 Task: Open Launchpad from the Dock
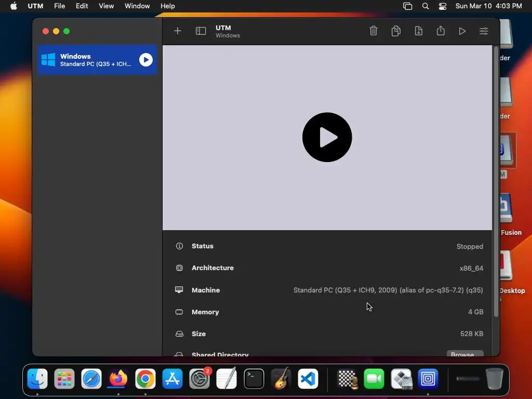tap(64, 379)
